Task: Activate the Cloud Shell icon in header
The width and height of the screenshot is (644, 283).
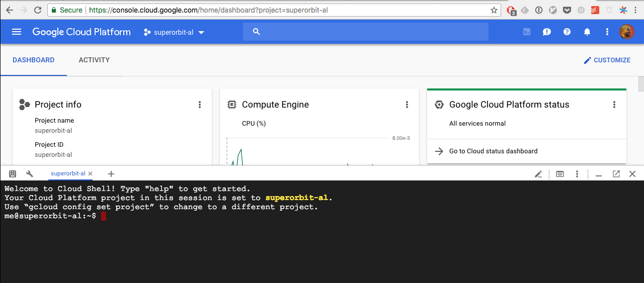Action: tap(527, 32)
